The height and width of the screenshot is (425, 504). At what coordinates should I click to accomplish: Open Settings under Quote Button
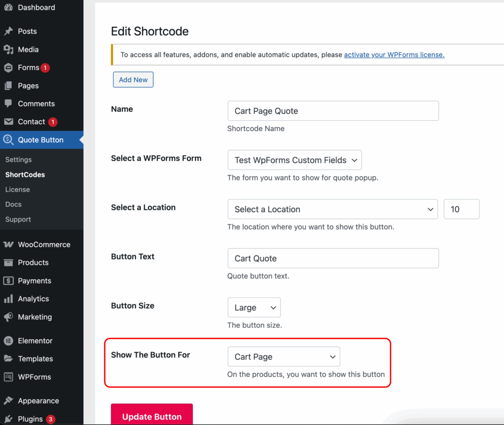tap(18, 160)
